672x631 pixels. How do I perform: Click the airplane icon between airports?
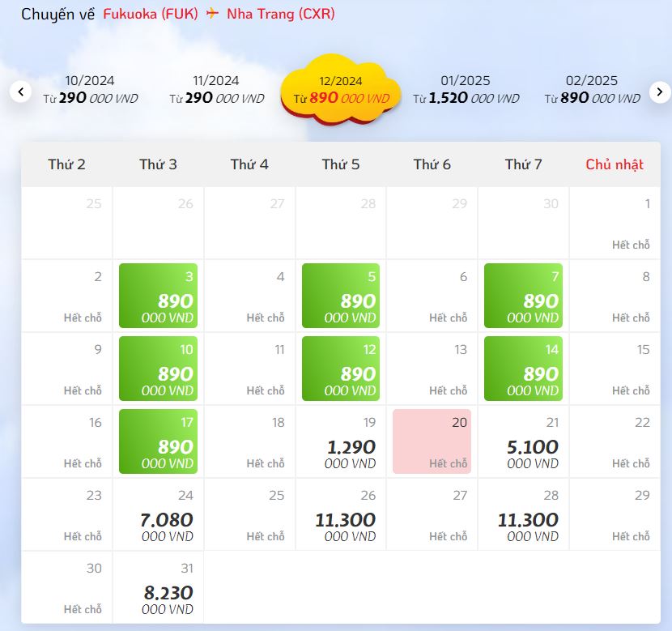[212, 13]
